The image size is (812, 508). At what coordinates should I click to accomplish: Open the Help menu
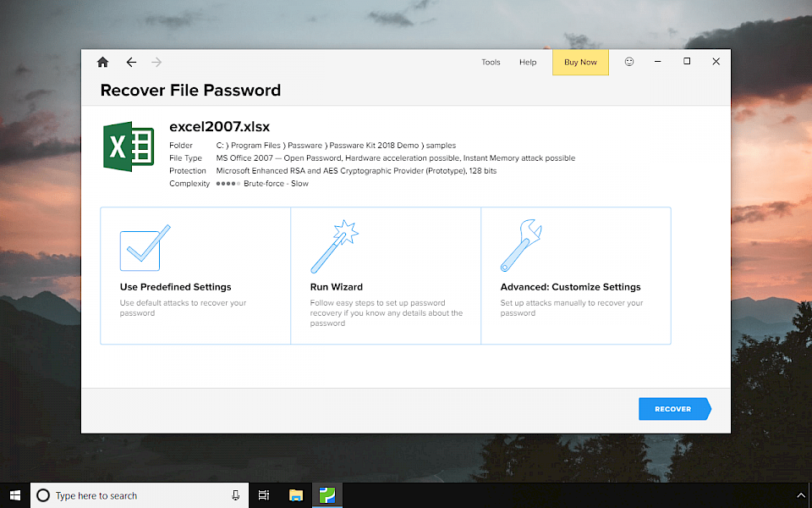[528, 62]
